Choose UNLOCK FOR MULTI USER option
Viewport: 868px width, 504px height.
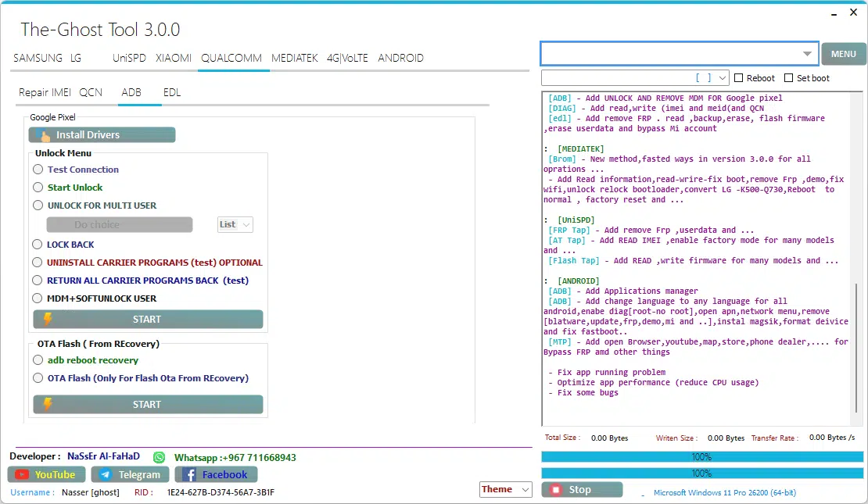38,206
